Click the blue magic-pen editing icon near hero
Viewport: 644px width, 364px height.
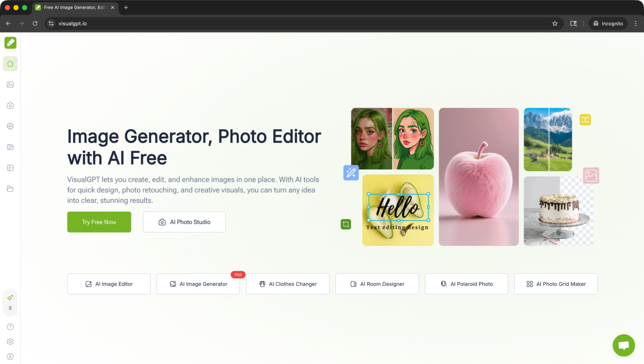(351, 173)
